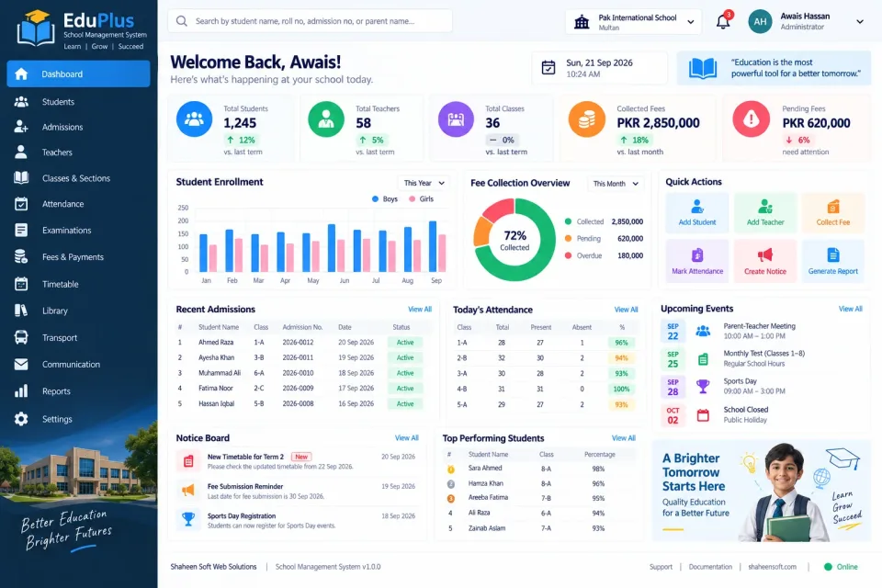Click the AH user avatar

tap(760, 21)
